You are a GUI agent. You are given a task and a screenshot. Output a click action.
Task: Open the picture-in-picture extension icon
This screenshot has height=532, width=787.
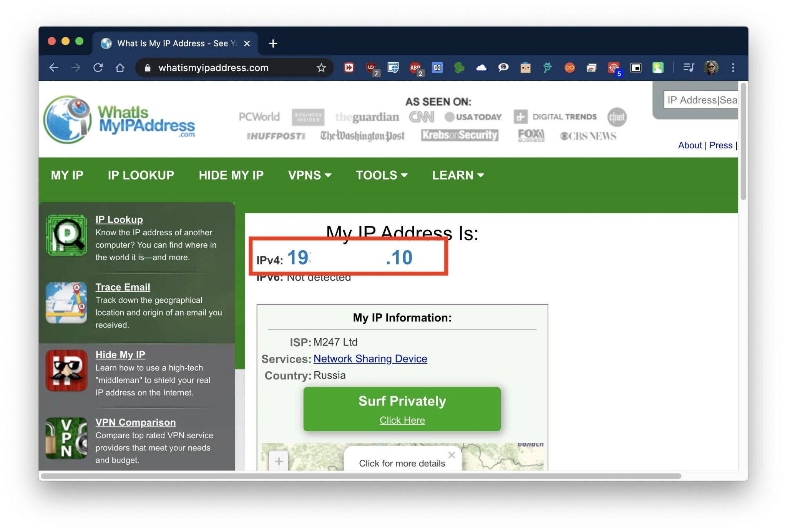pos(636,68)
